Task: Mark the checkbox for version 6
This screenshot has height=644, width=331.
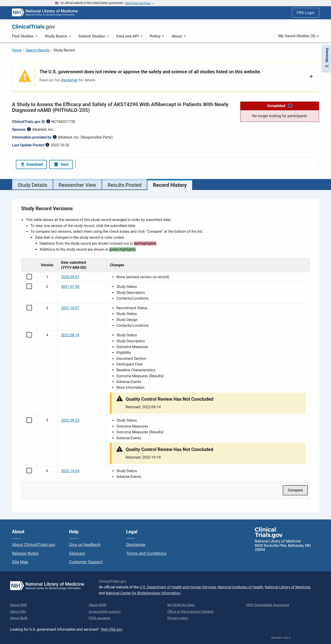Action: (29, 471)
